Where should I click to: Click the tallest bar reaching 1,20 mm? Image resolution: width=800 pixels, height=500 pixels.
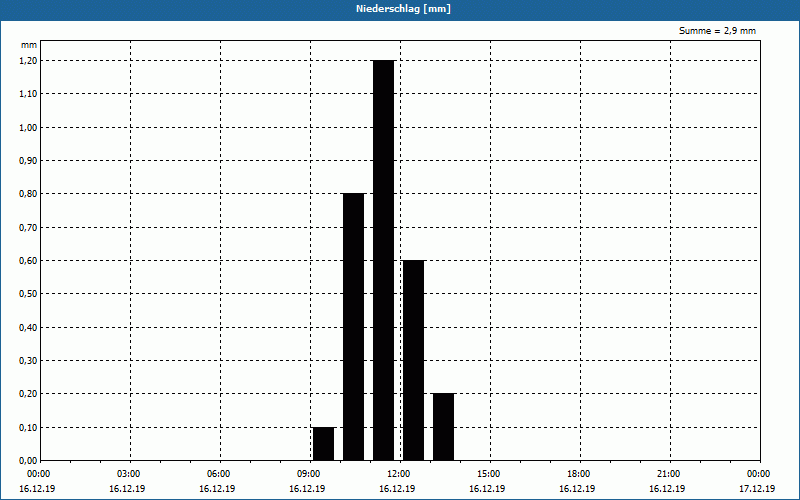pos(384,260)
